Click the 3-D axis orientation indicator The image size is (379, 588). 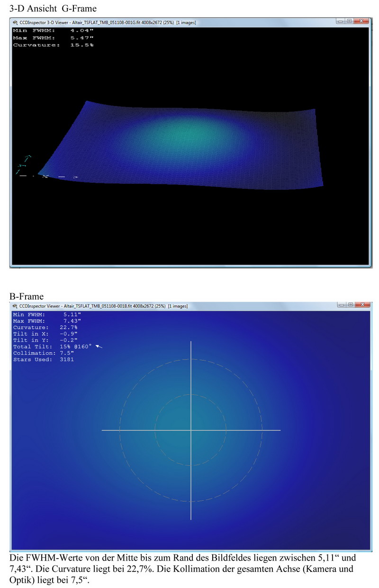coord(26,166)
